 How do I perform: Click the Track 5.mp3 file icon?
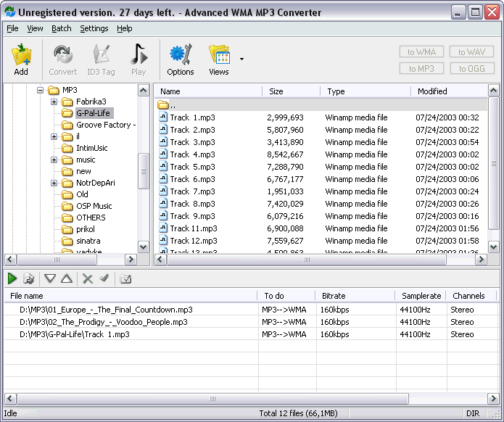[x=163, y=167]
